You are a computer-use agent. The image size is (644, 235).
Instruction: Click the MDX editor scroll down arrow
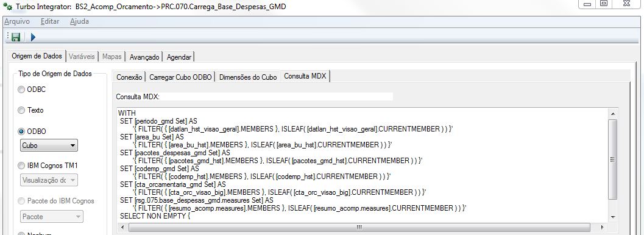pos(613,217)
